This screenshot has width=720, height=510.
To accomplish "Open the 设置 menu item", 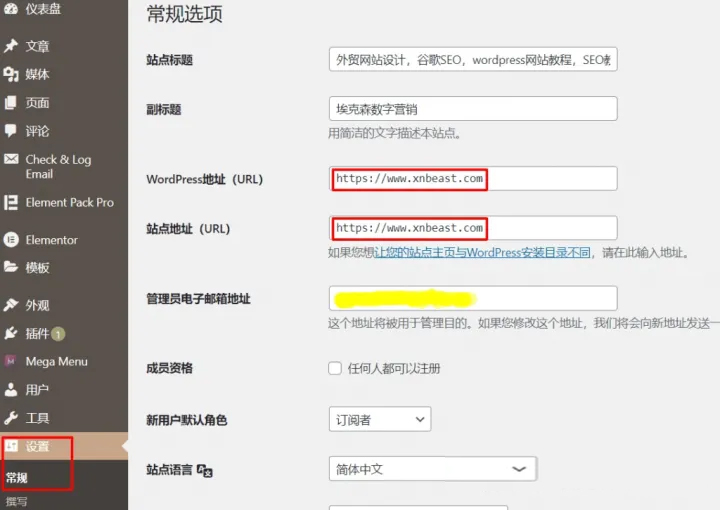I will pos(37,446).
